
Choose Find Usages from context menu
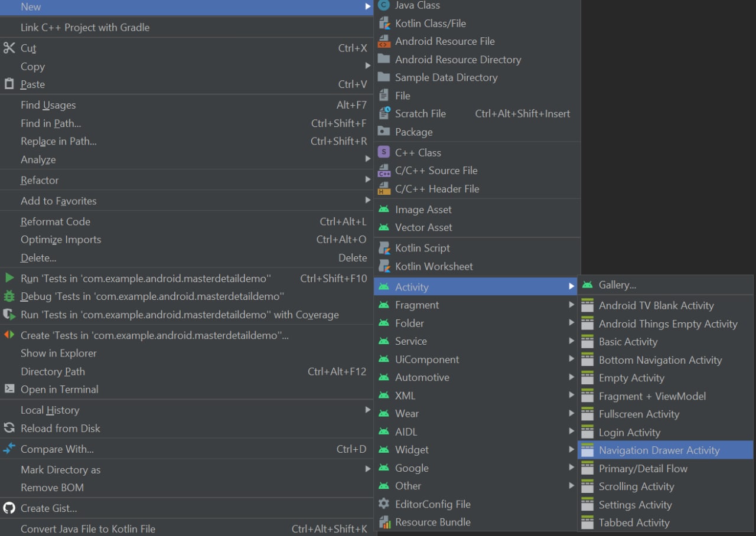[187, 105]
